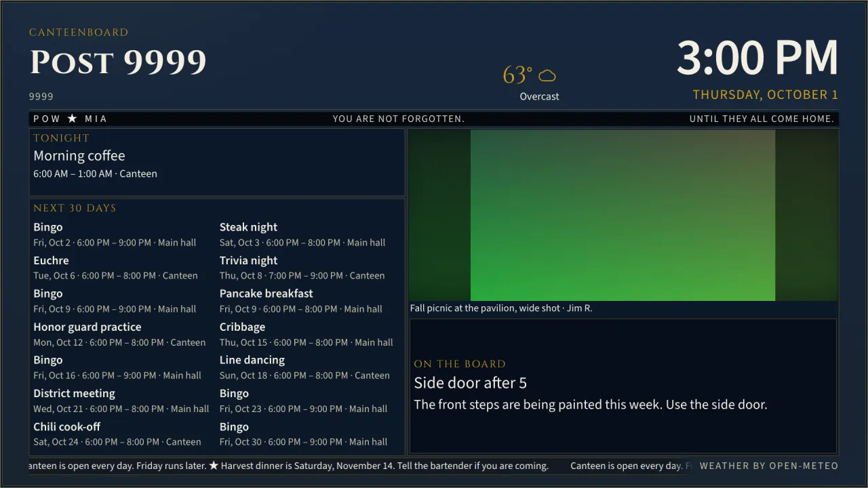The image size is (868, 488).
Task: Click the ON THE BOARD heading
Action: click(x=460, y=364)
